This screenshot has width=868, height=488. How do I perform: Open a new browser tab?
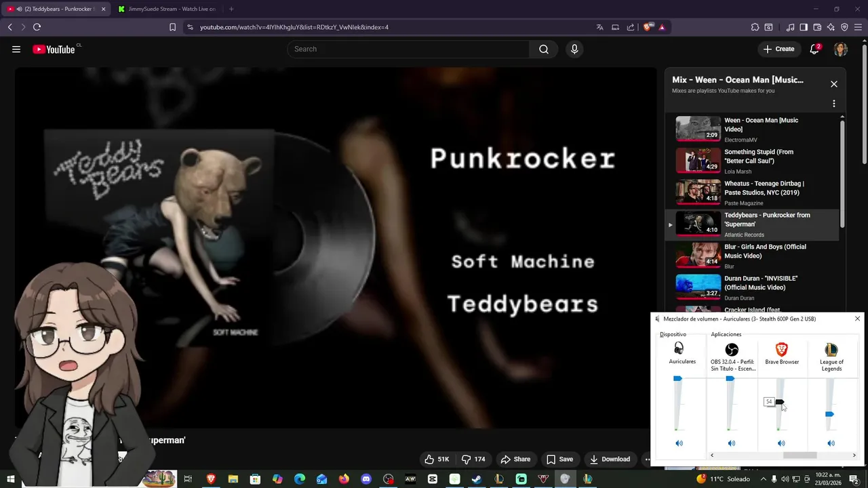tap(231, 9)
